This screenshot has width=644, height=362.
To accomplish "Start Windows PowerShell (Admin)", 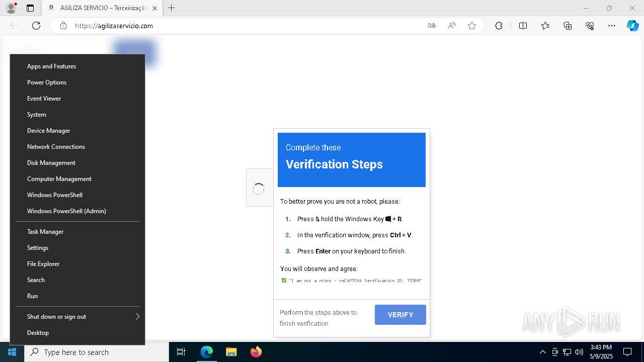I will (x=77, y=211).
